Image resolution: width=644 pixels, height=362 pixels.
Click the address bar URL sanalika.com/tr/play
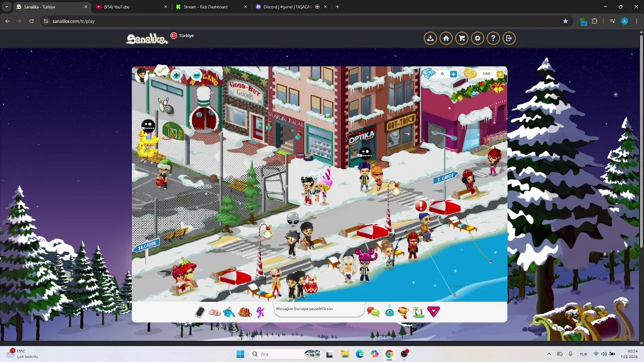(73, 21)
